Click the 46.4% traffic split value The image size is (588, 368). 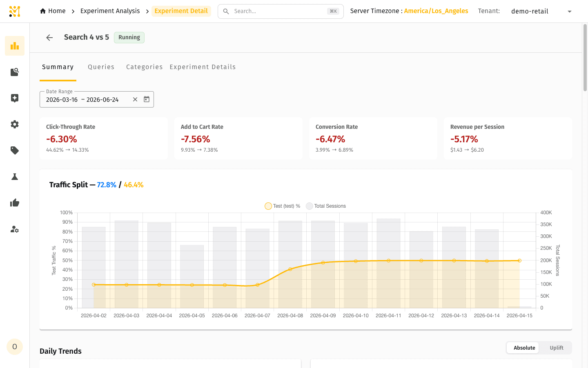(x=134, y=185)
